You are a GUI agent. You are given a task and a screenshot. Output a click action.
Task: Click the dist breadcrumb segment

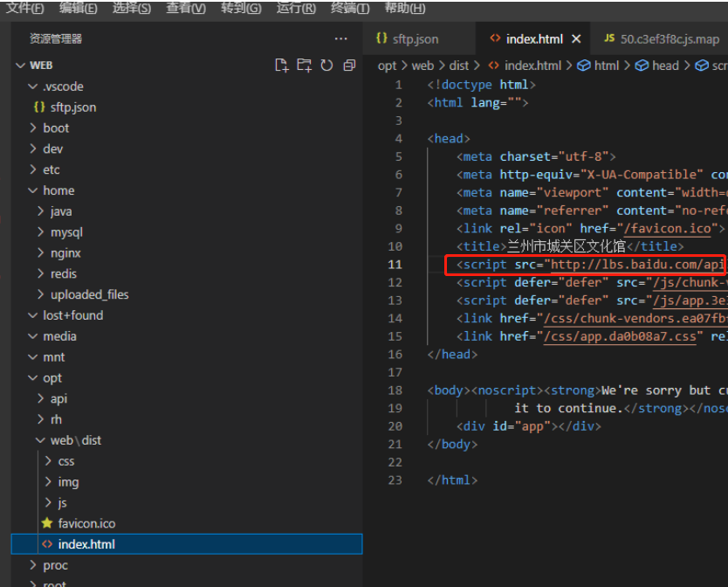[459, 66]
